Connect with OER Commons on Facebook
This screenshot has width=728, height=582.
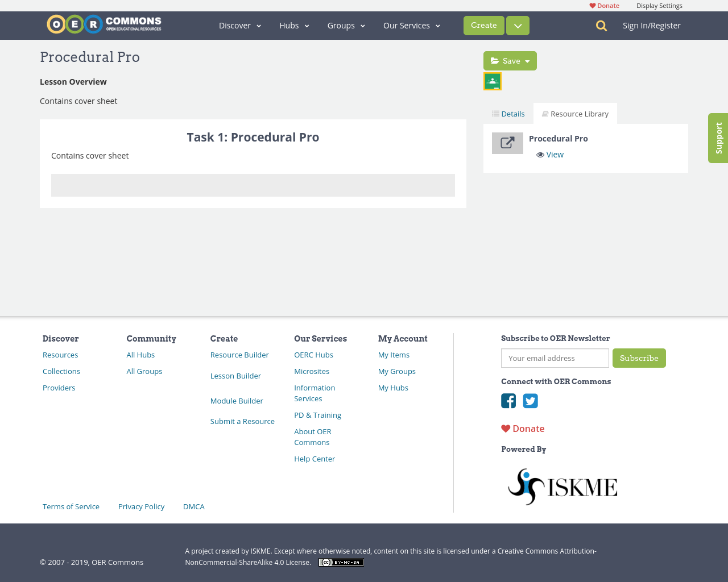coord(508,401)
